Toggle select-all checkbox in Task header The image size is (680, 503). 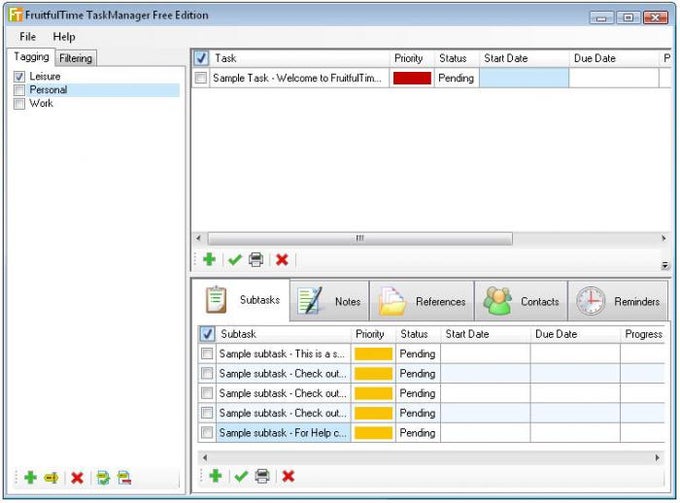pos(201,58)
